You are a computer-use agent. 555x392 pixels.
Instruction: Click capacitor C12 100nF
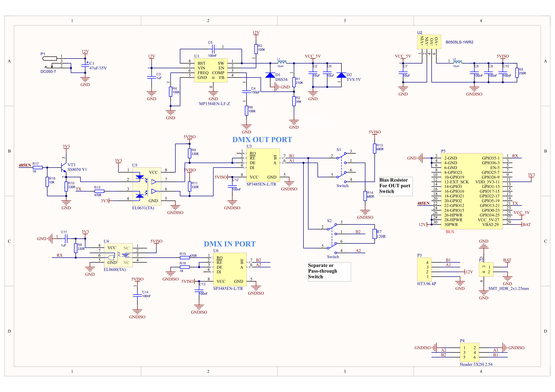(232, 186)
